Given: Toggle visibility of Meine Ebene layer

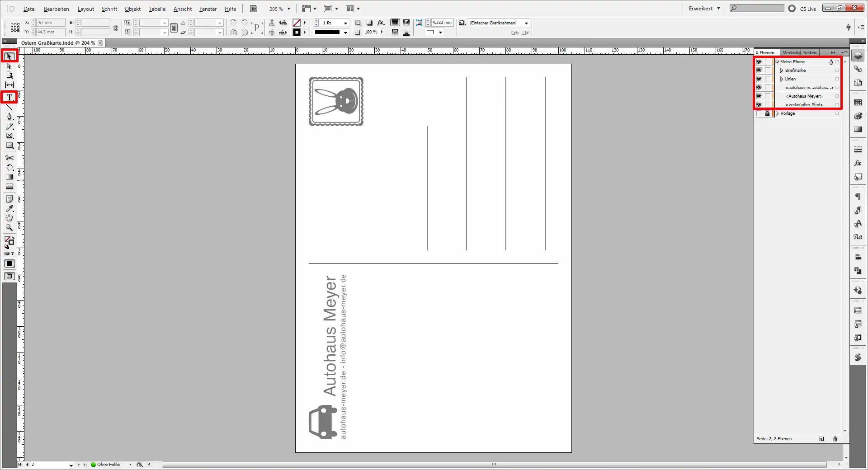Looking at the screenshot, I should point(759,62).
